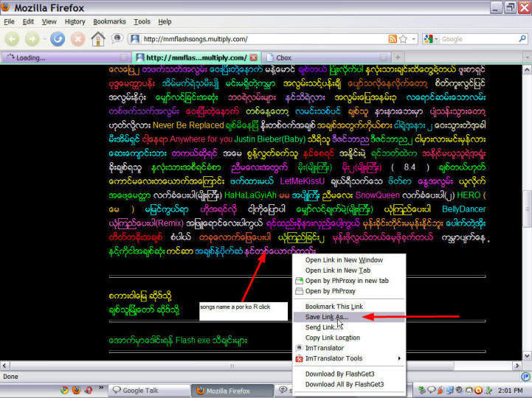This screenshot has width=532, height=398.
Task: Bookmark the page with the star icon
Action: pos(403,39)
